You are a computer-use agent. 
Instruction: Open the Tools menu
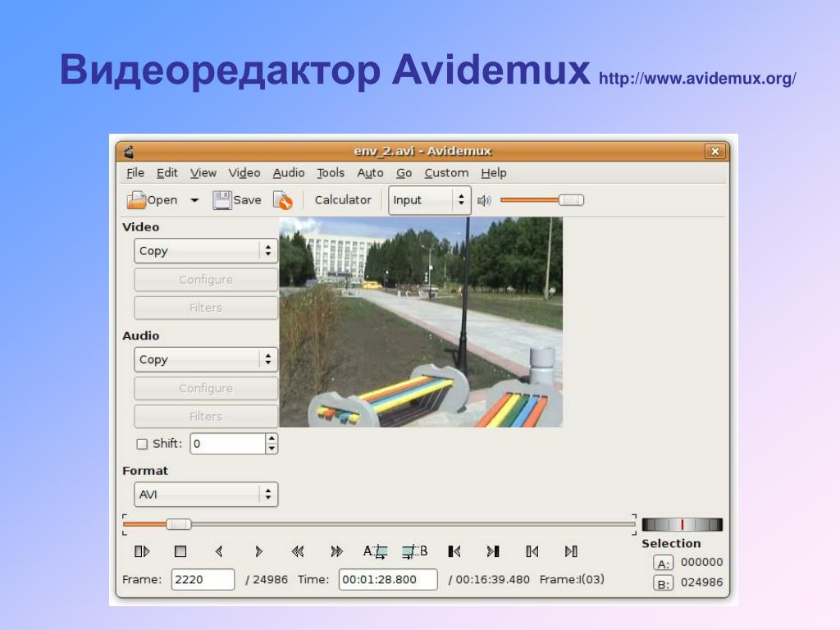coord(331,173)
